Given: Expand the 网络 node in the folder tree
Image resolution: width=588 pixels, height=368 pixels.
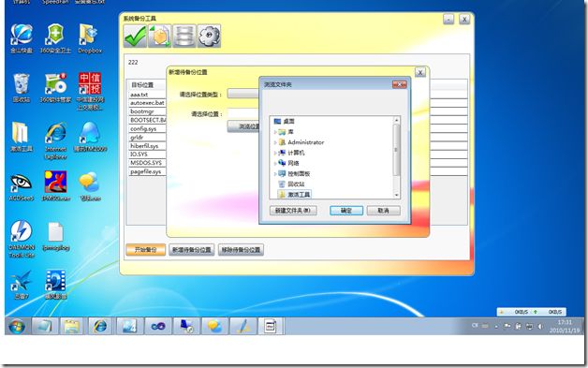Looking at the screenshot, I should [275, 164].
